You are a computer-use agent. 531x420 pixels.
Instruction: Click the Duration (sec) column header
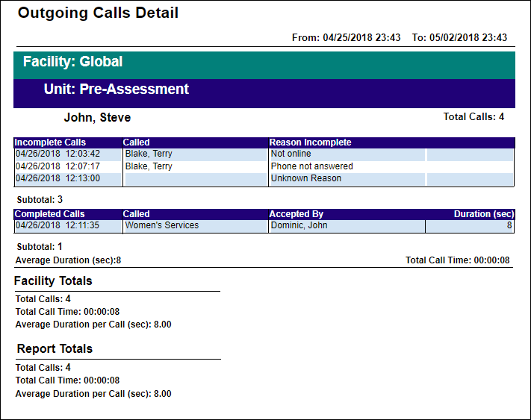484,214
